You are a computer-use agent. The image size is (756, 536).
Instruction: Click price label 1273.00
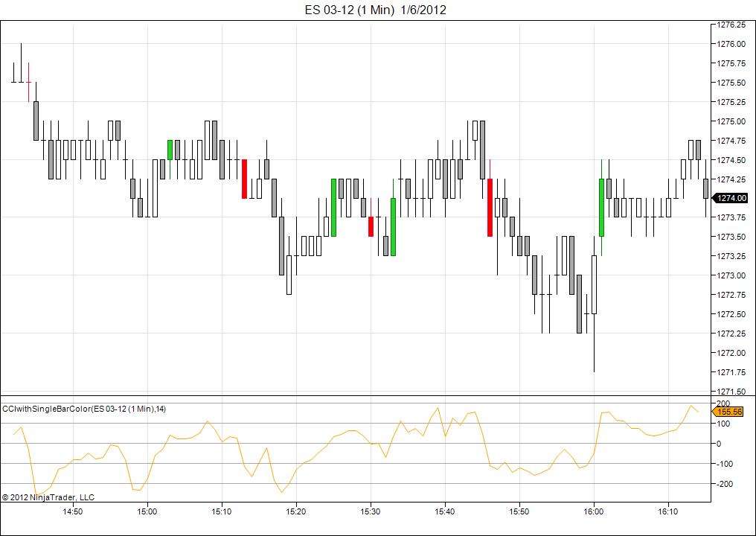coord(732,275)
